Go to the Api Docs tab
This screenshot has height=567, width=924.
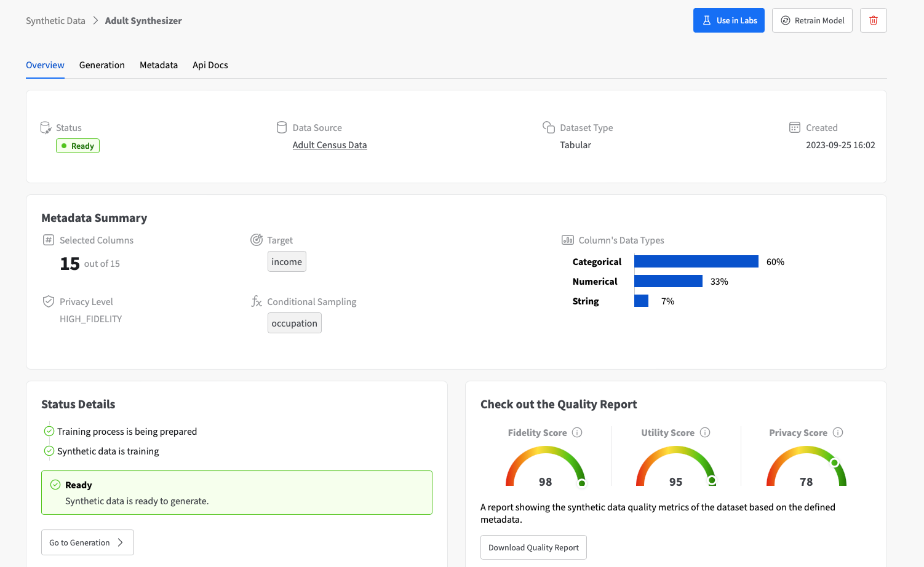(x=210, y=65)
